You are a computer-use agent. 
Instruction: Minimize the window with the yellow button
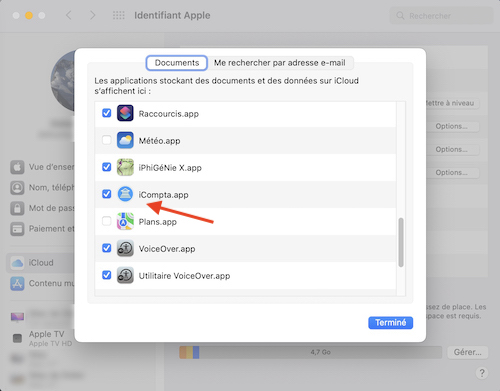[x=29, y=15]
